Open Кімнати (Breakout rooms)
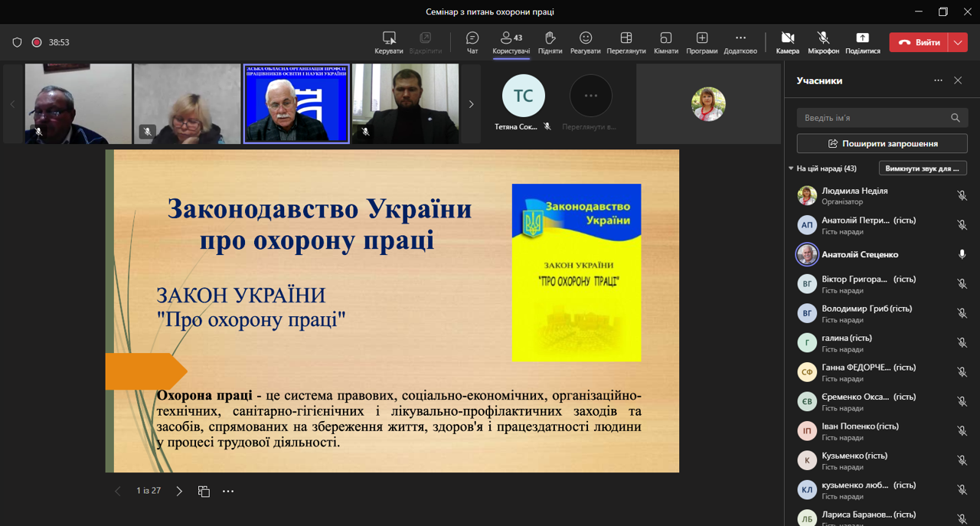This screenshot has height=526, width=980. click(665, 42)
